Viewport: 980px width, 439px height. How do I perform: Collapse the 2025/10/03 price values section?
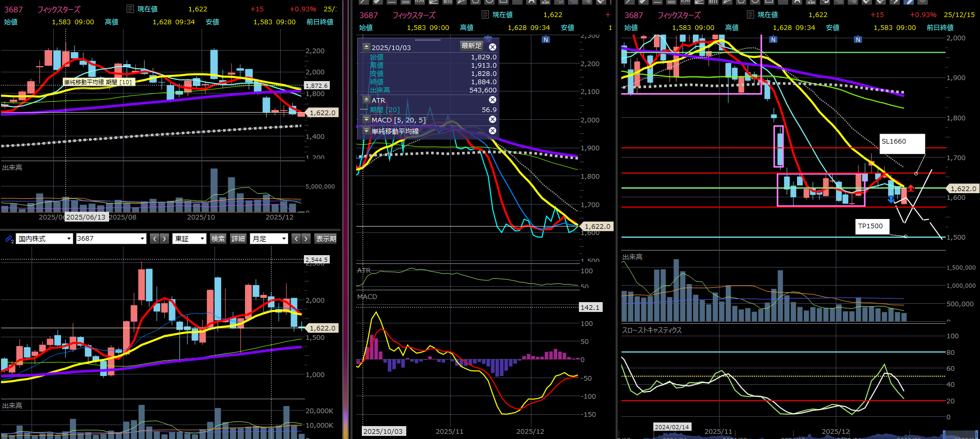[366, 47]
